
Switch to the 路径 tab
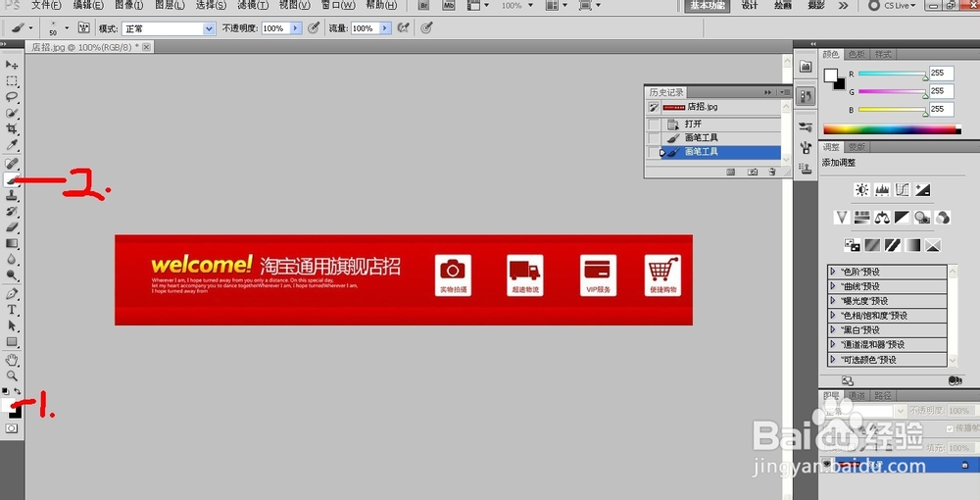(x=883, y=396)
